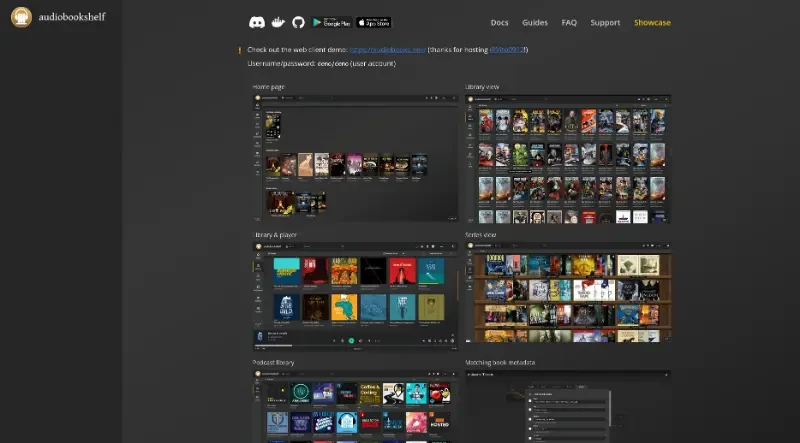Open the Support menu item
The width and height of the screenshot is (800, 443).
(605, 22)
